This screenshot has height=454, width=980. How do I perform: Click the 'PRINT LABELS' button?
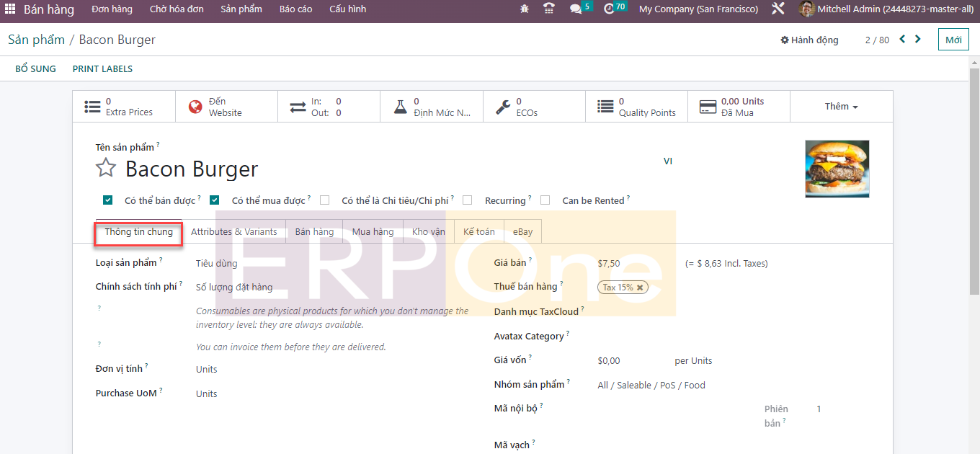tap(102, 69)
